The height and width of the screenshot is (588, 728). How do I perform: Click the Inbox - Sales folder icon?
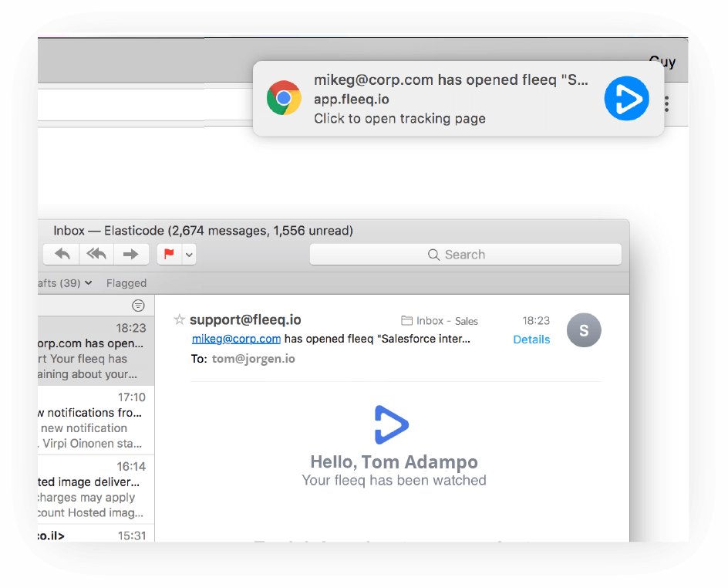(406, 321)
